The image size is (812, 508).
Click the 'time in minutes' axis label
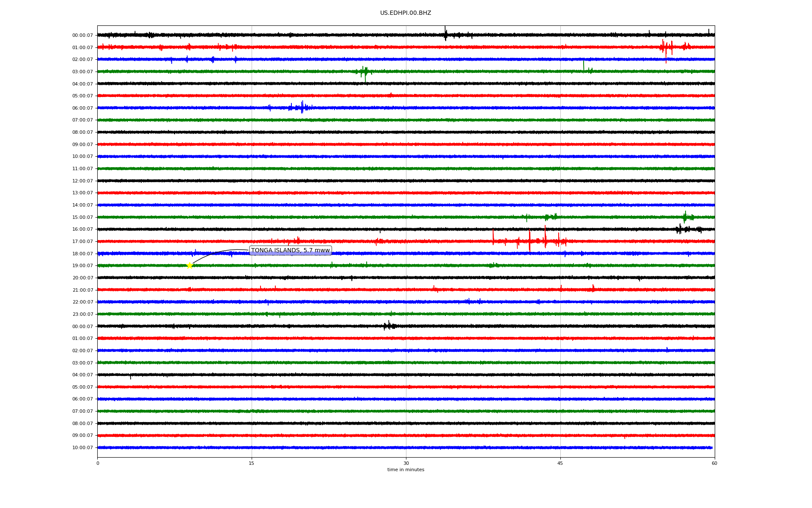405,469
